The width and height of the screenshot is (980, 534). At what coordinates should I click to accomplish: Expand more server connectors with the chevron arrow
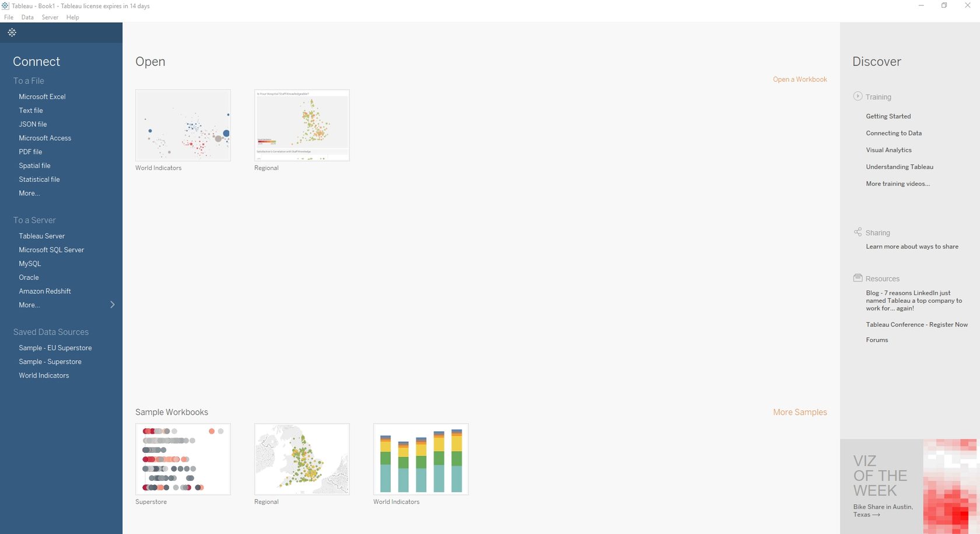(113, 305)
